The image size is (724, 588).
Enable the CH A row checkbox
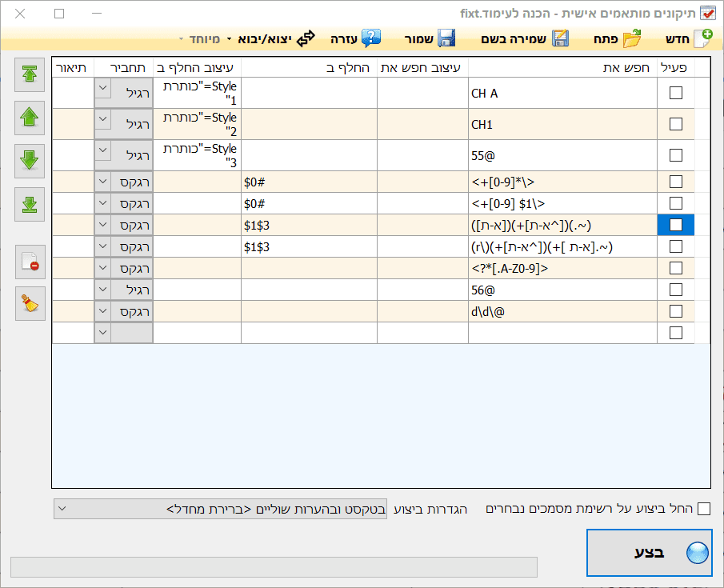tap(675, 93)
